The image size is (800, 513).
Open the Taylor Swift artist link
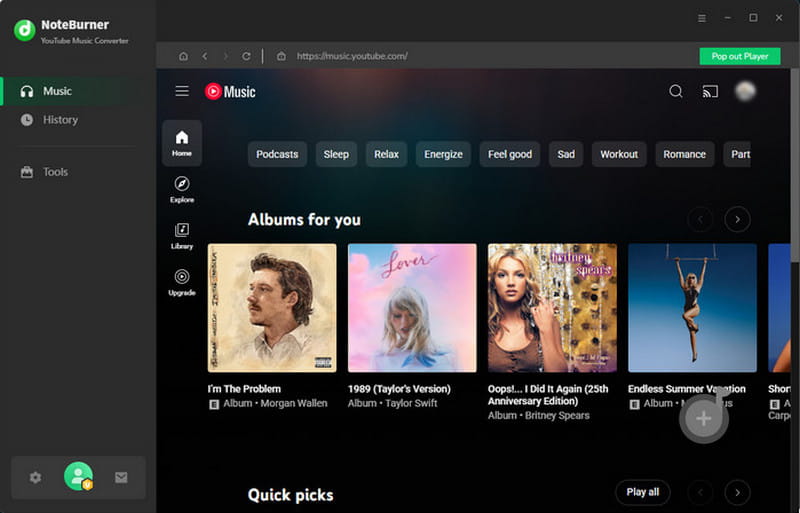coord(411,403)
